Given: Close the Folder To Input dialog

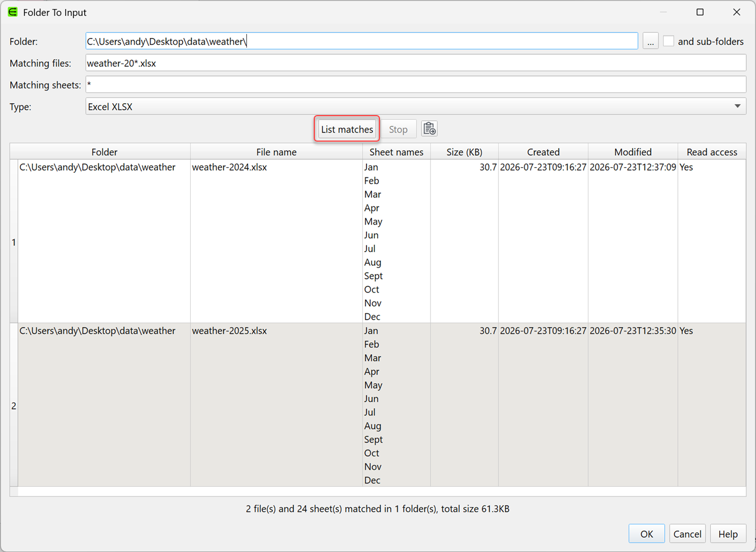Looking at the screenshot, I should (736, 12).
